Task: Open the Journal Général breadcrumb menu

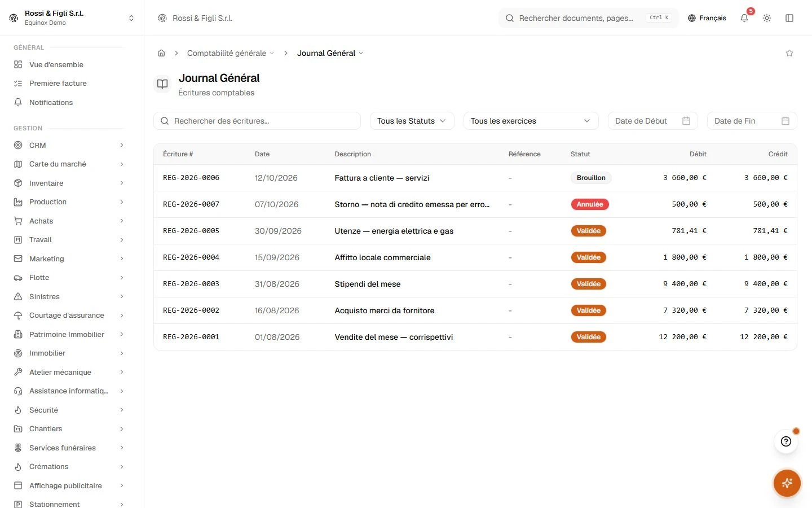Action: click(330, 53)
